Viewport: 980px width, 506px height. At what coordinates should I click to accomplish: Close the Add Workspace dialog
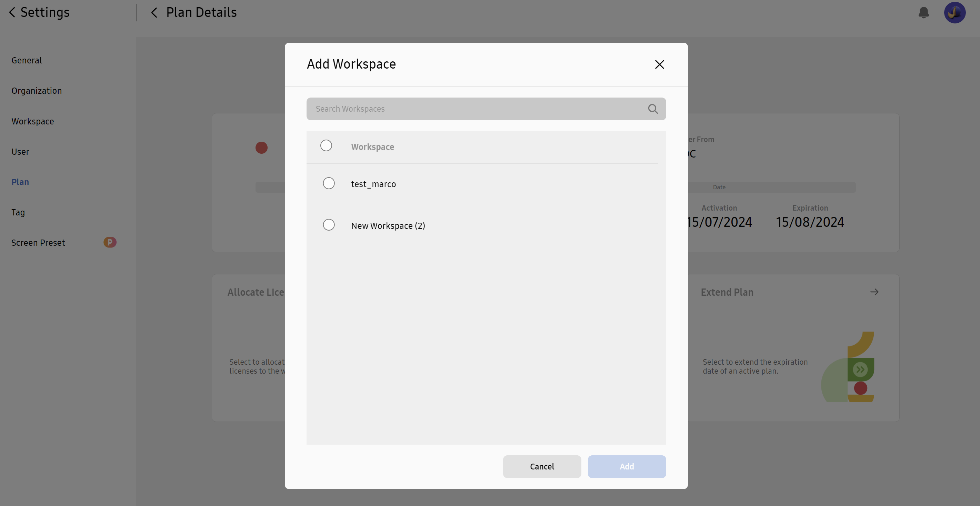pos(659,64)
